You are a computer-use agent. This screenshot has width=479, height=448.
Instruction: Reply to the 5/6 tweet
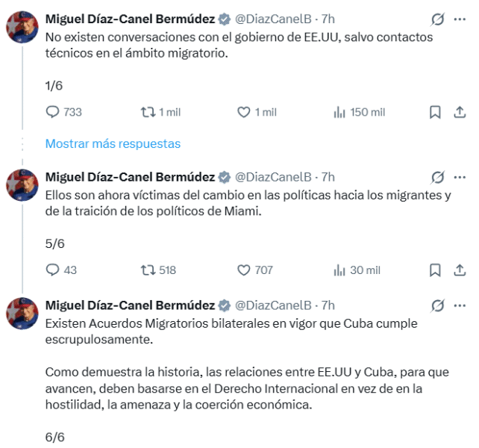[x=52, y=270]
